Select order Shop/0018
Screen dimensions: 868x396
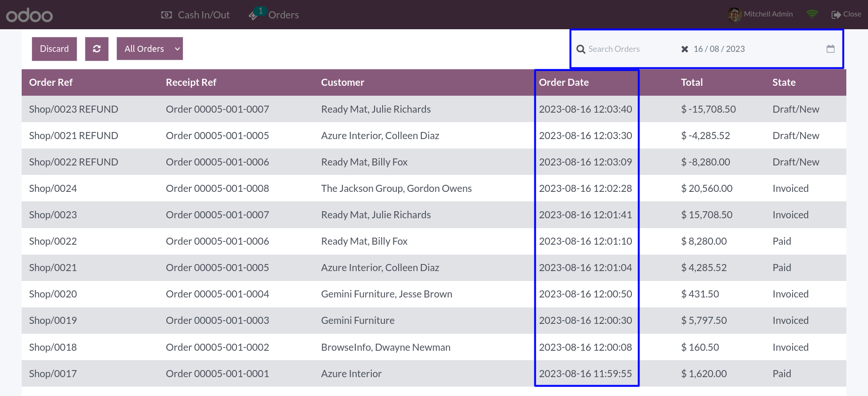(434, 347)
